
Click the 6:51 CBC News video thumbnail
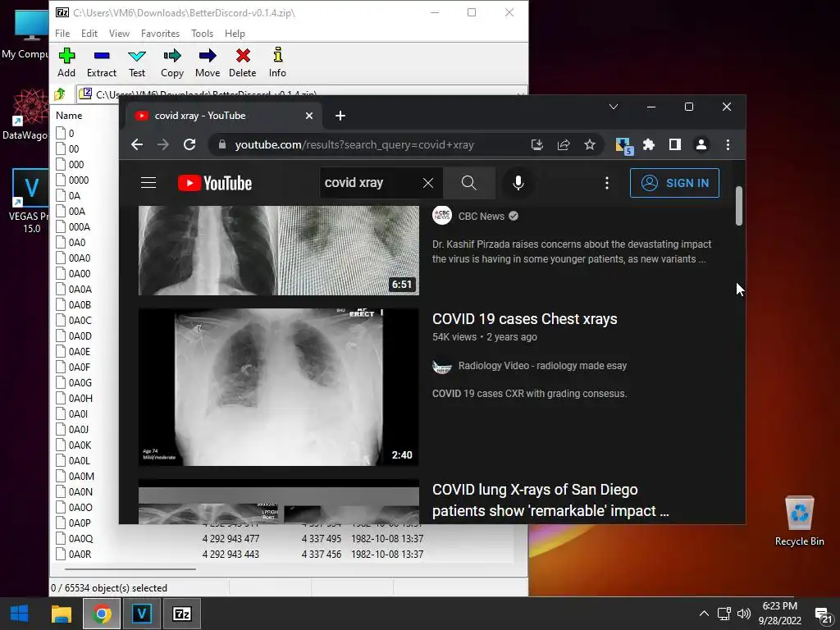[x=279, y=250]
